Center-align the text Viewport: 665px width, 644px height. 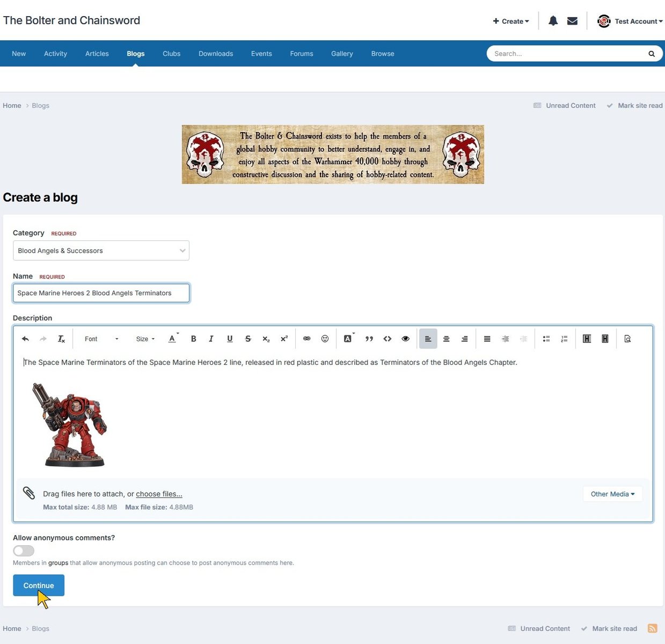pyautogui.click(x=447, y=339)
